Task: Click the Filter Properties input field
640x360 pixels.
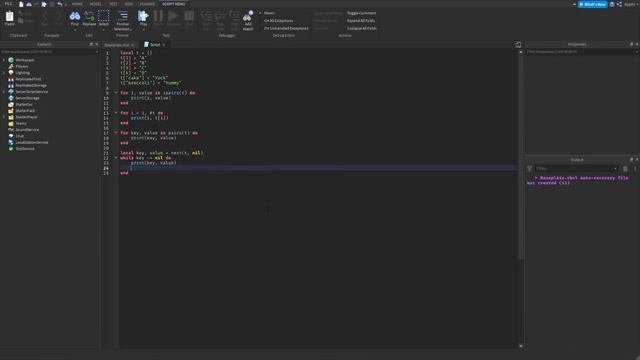Action: pos(582,52)
